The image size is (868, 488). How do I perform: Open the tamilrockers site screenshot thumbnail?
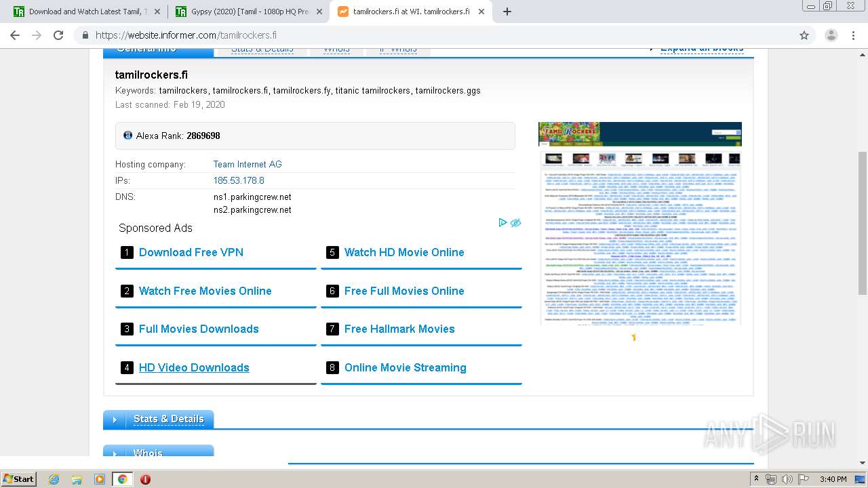tap(640, 224)
